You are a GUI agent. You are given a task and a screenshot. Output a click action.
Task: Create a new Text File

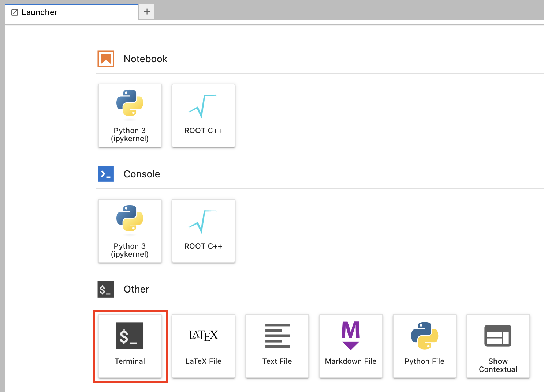(x=277, y=346)
